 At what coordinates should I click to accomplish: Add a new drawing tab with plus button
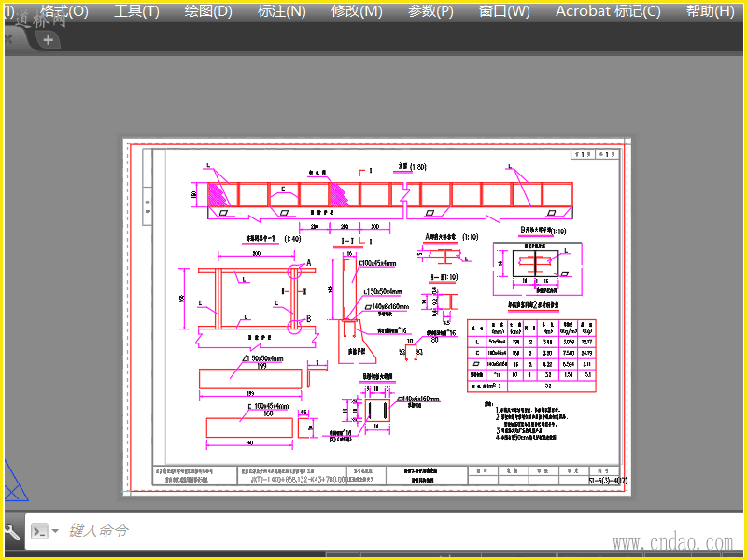[49, 40]
